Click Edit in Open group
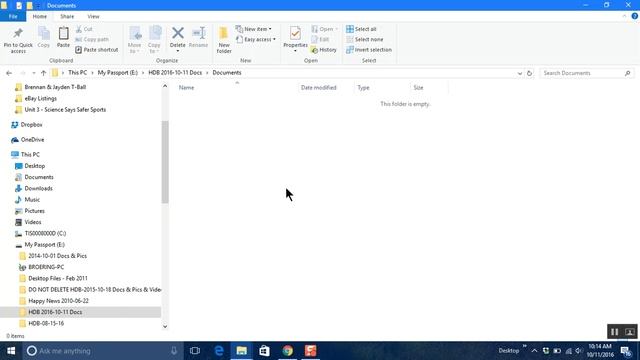This screenshot has height=360, width=640. point(320,39)
